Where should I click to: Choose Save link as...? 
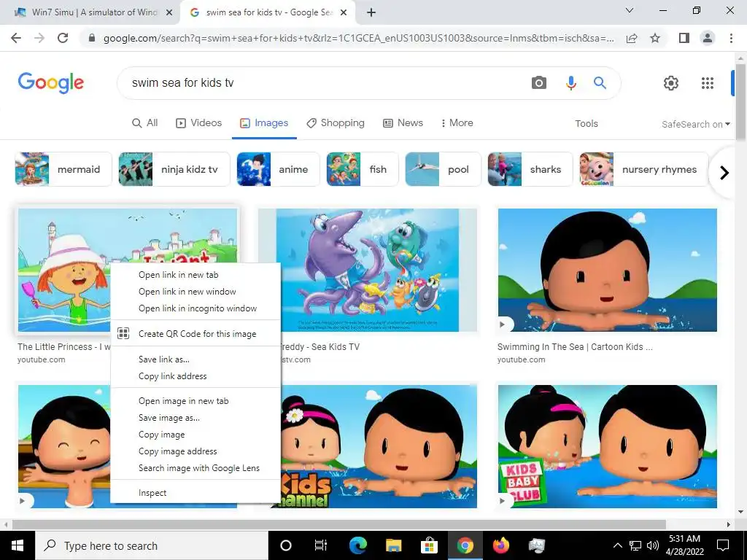pos(196,359)
